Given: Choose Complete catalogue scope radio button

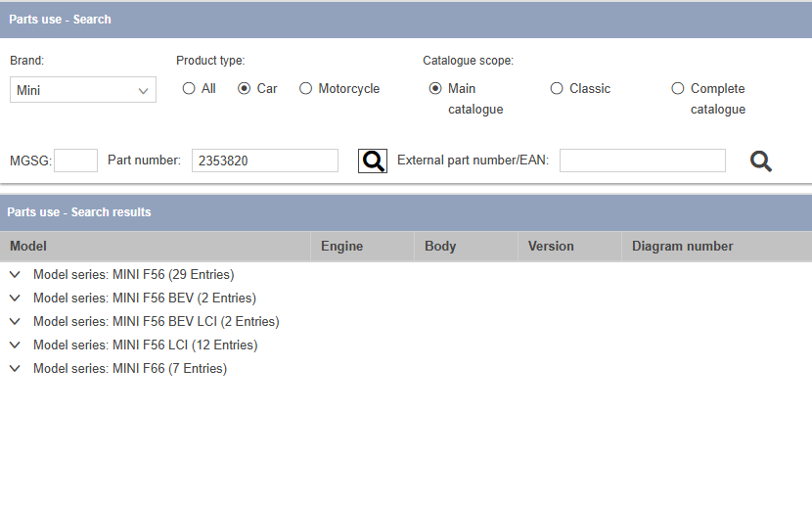Looking at the screenshot, I should (x=678, y=88).
